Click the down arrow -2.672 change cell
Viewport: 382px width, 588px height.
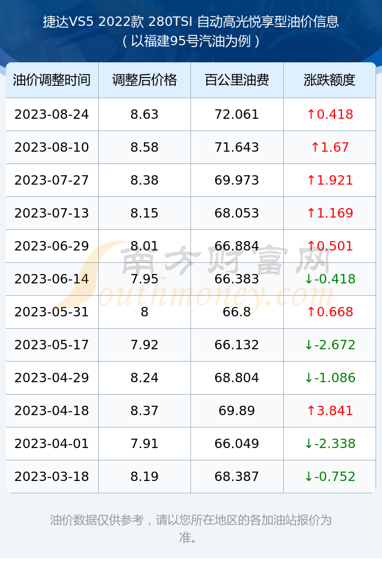tap(330, 345)
